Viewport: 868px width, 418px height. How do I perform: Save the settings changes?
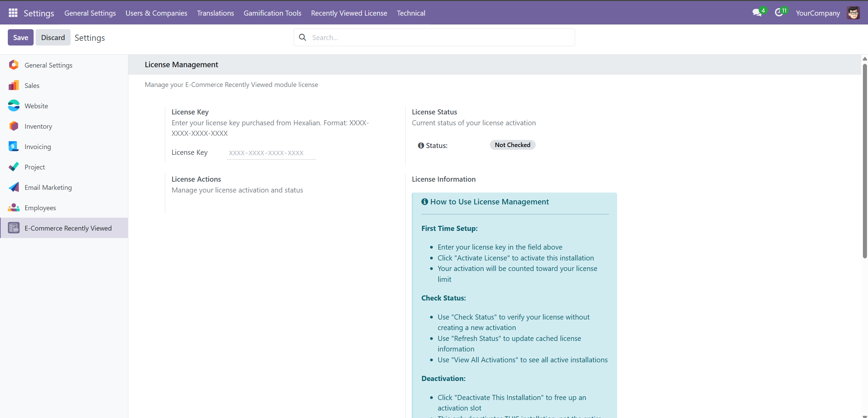pos(20,37)
